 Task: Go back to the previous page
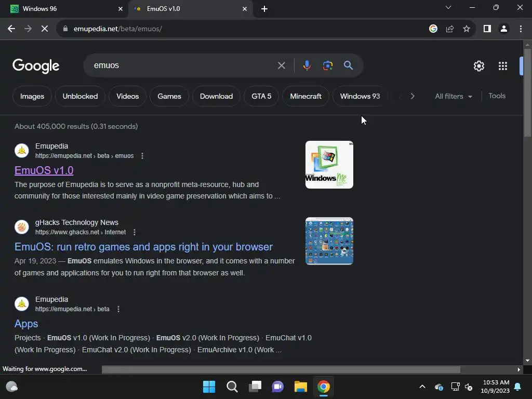pyautogui.click(x=11, y=29)
